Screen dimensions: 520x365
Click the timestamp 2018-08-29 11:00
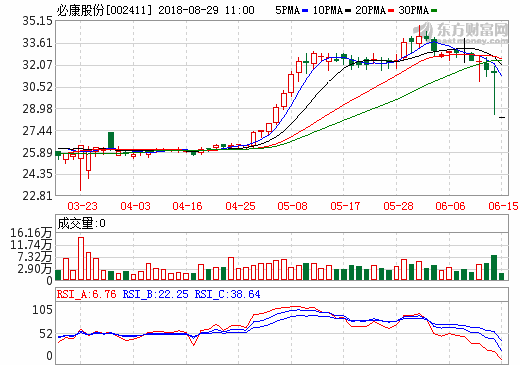click(206, 10)
